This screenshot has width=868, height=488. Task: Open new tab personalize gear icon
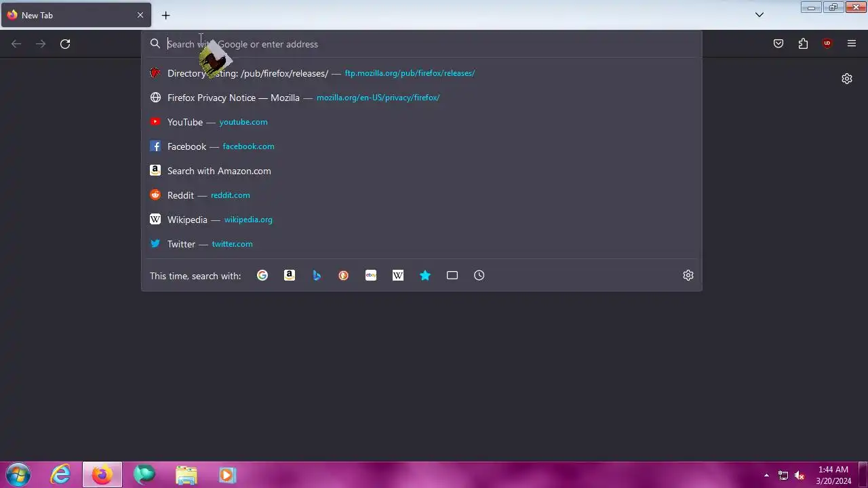coord(847,79)
